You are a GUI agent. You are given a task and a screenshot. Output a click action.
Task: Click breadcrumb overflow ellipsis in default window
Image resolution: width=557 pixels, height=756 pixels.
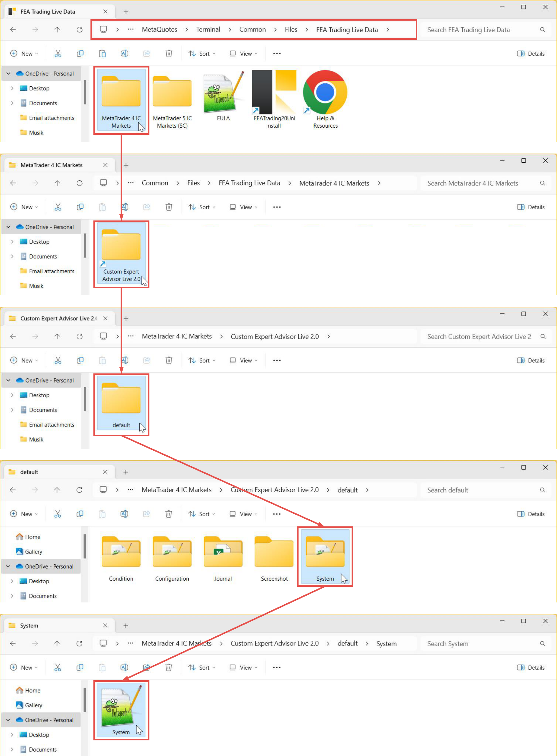tap(131, 490)
